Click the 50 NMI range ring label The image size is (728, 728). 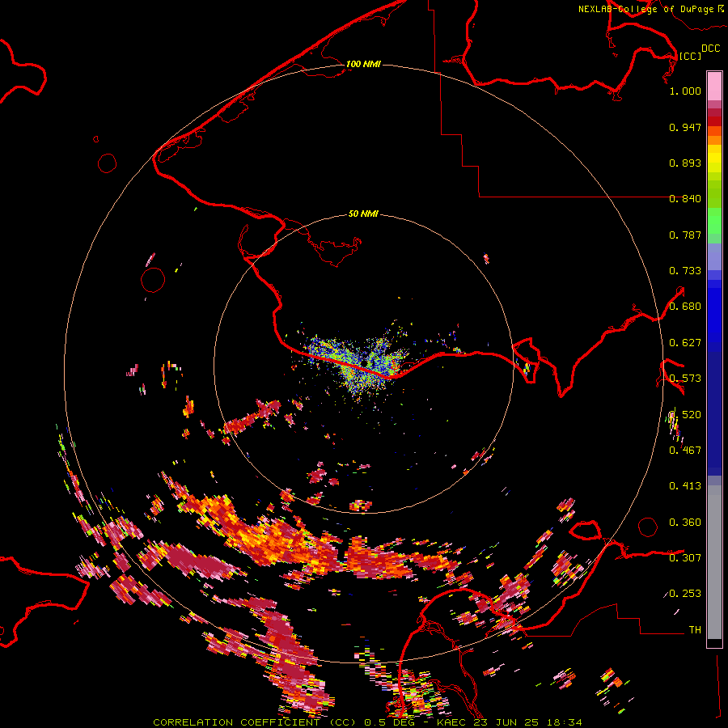[x=363, y=214]
